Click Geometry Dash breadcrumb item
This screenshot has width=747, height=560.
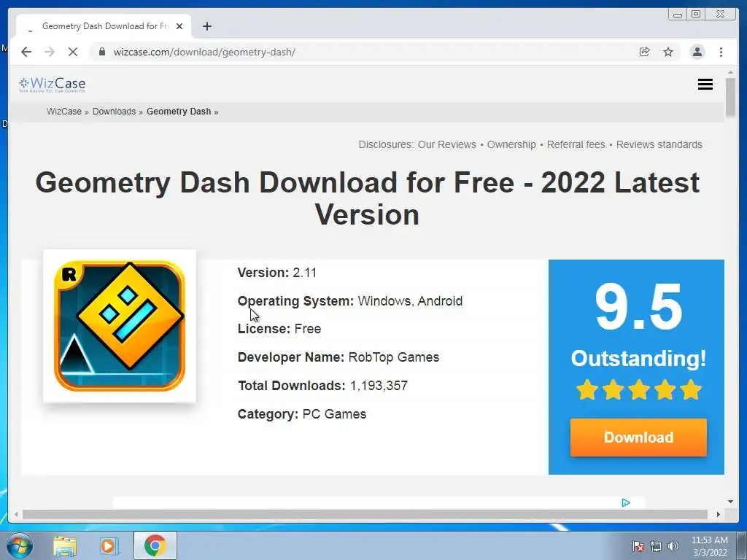[179, 112]
